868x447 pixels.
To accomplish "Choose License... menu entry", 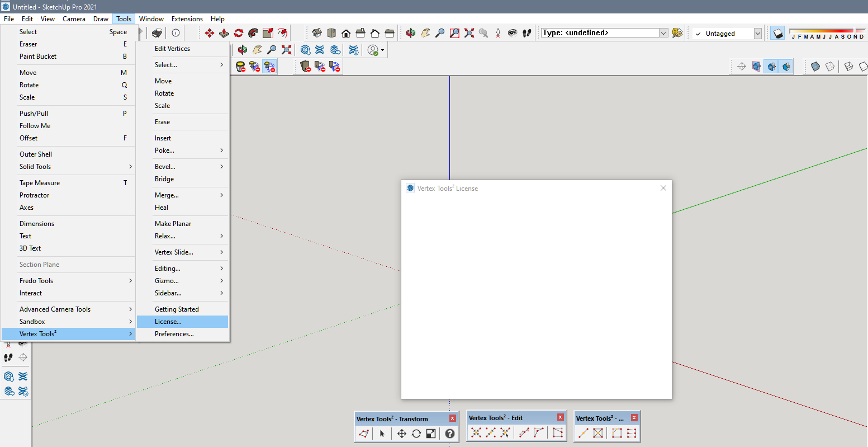I will tap(183, 322).
